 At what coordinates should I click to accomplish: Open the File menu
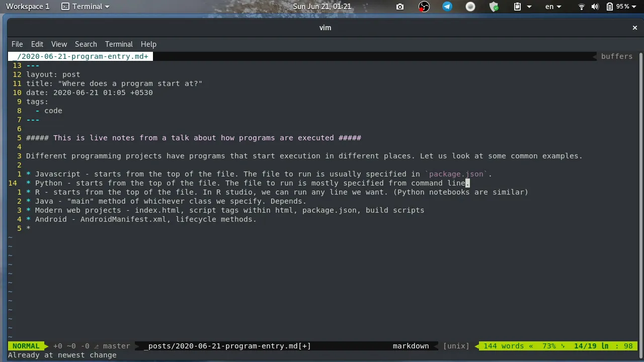pos(17,44)
